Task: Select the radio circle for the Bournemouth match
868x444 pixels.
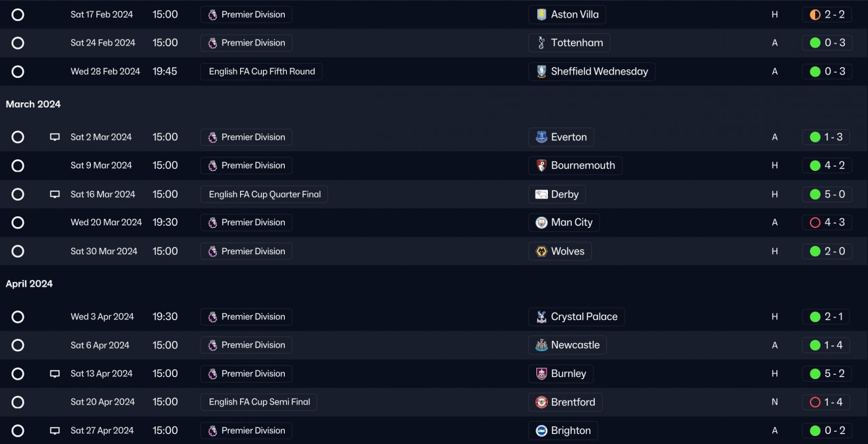Action: [x=18, y=165]
